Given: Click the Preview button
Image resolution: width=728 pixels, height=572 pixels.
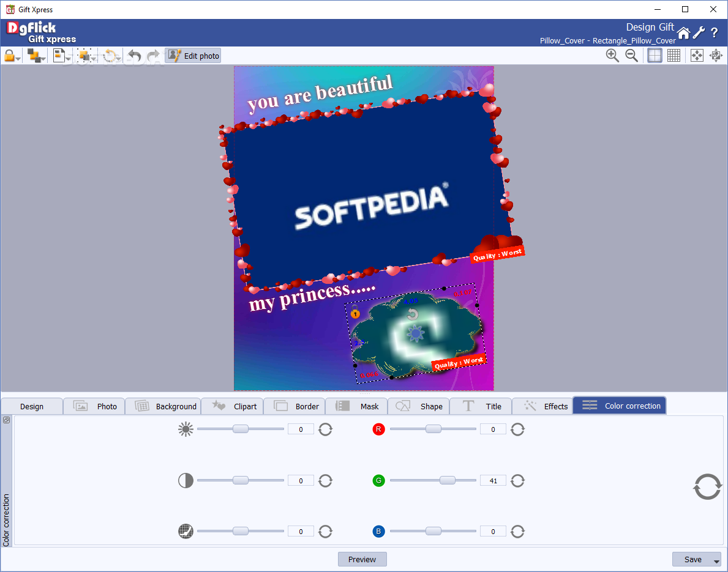Looking at the screenshot, I should (362, 560).
